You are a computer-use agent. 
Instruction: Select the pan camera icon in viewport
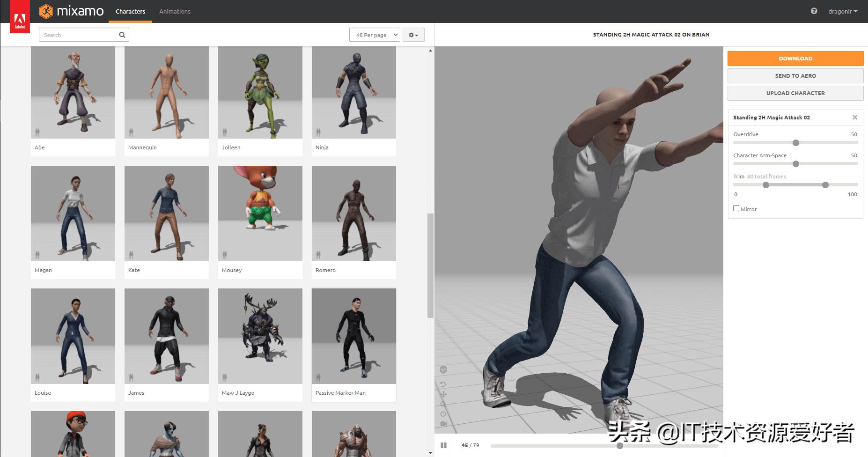click(x=443, y=394)
